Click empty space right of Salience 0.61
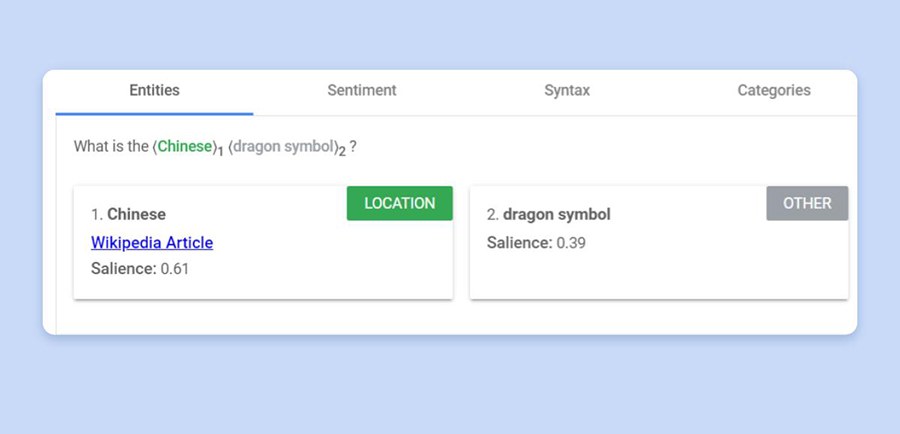The height and width of the screenshot is (434, 900). click(x=320, y=268)
